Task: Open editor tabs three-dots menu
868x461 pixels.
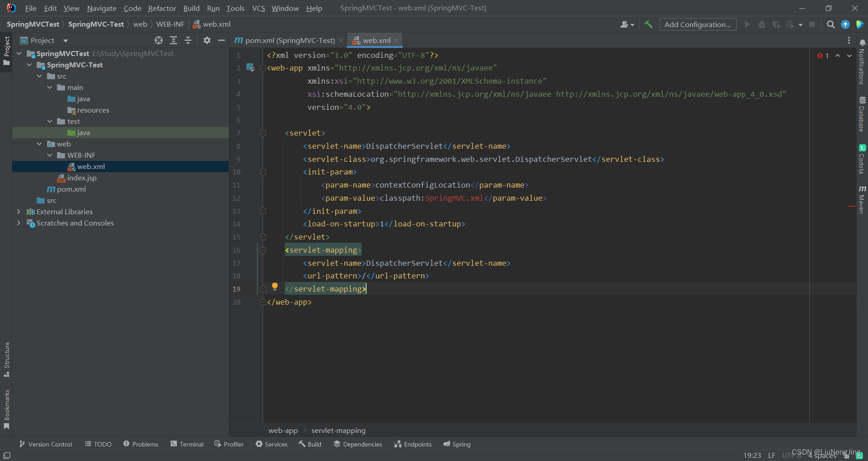Action: (x=849, y=40)
